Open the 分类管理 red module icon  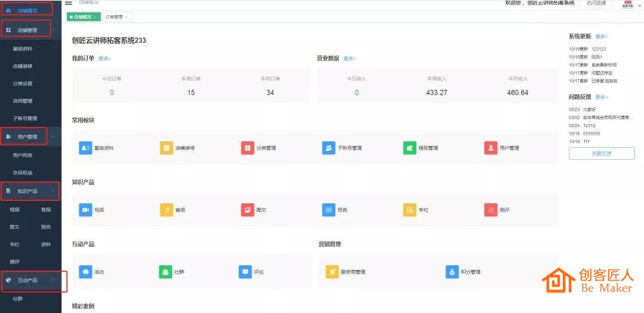pyautogui.click(x=247, y=148)
